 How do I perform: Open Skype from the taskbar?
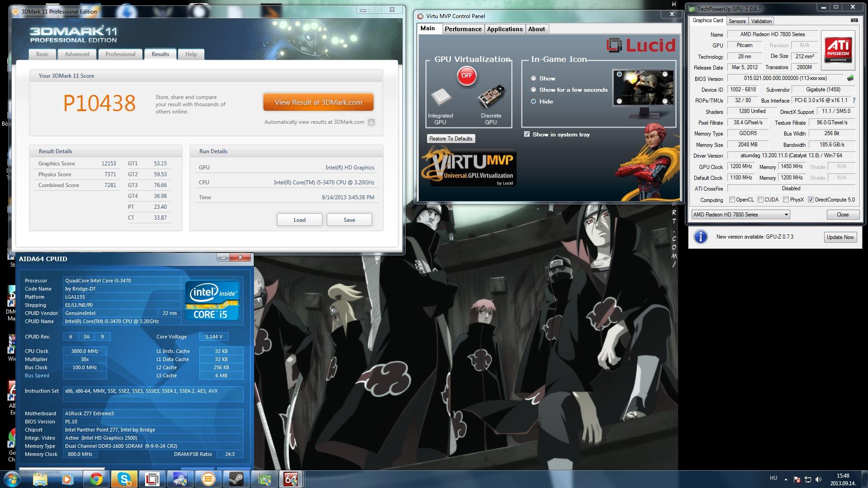(124, 479)
